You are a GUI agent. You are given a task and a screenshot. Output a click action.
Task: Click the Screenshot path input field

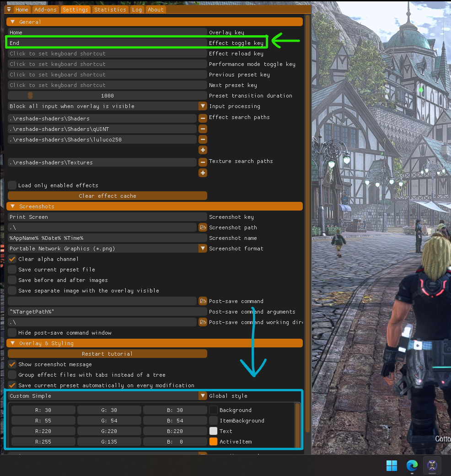coord(102,227)
